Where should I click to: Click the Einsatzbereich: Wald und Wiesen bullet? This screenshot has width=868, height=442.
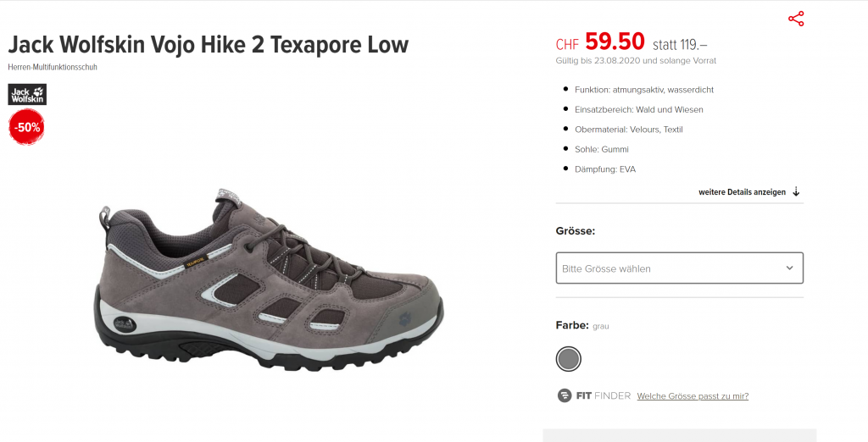tap(638, 109)
